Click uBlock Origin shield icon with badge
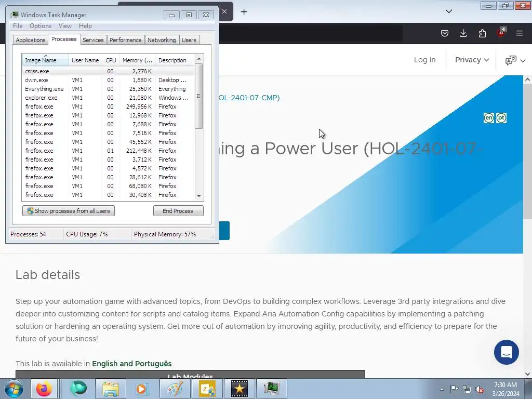Image resolution: width=532 pixels, height=399 pixels. (501, 33)
